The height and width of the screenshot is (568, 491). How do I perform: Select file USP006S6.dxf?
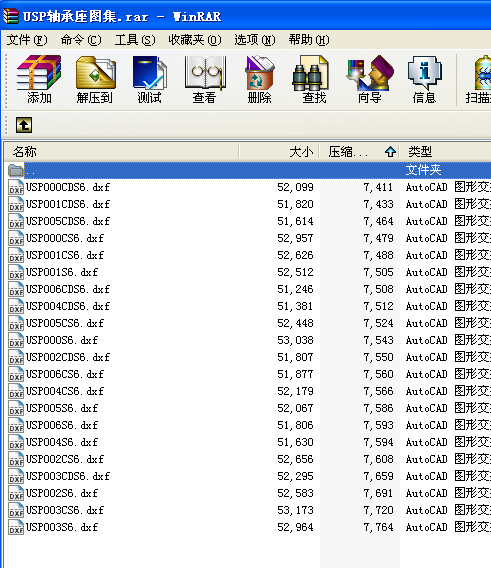tap(62, 425)
